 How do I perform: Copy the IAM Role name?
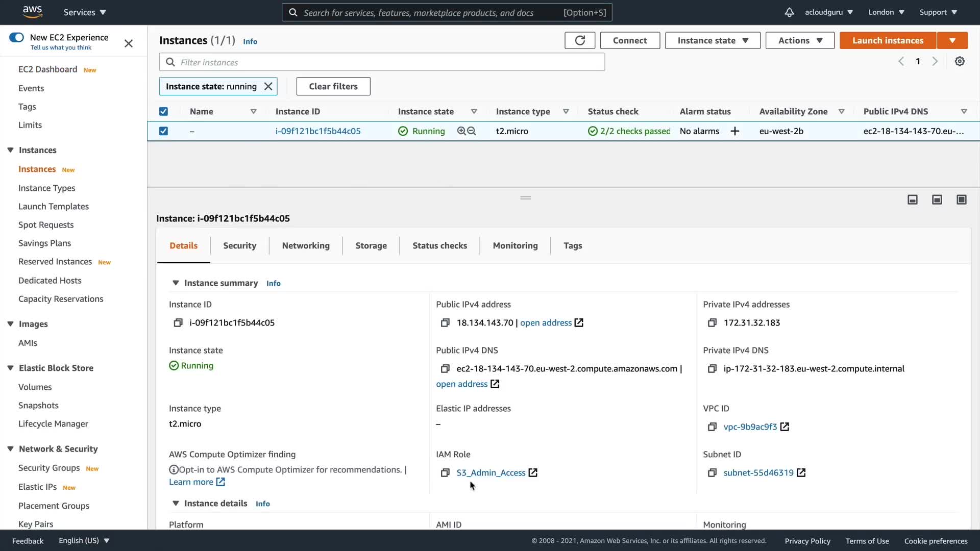tap(445, 473)
